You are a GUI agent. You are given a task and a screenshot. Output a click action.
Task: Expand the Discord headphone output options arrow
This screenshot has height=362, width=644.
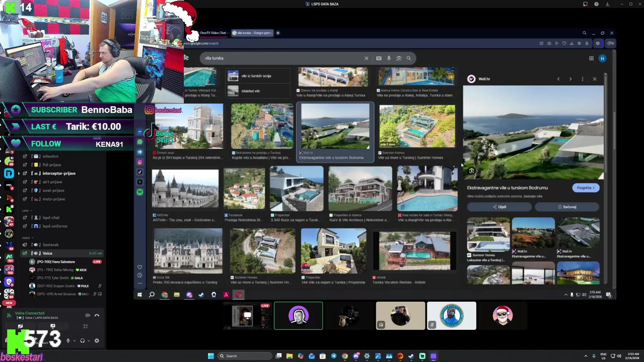89,340
